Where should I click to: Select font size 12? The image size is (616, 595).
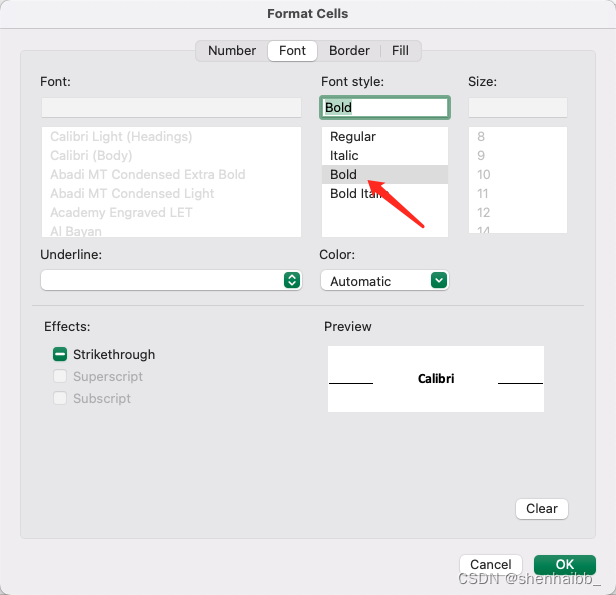518,212
